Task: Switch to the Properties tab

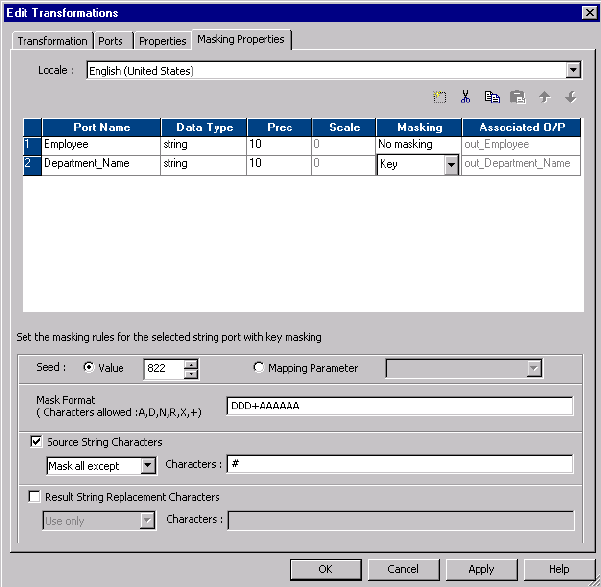Action: (163, 41)
